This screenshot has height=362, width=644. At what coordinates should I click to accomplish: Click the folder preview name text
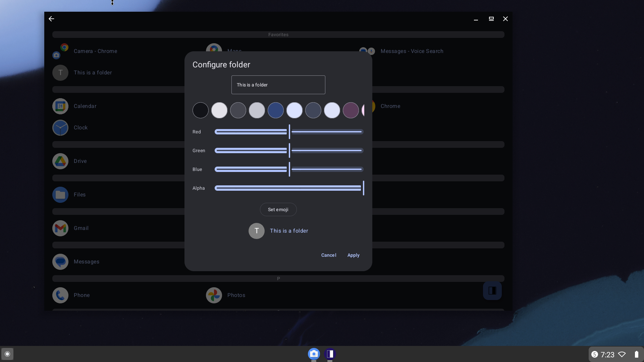pyautogui.click(x=289, y=231)
